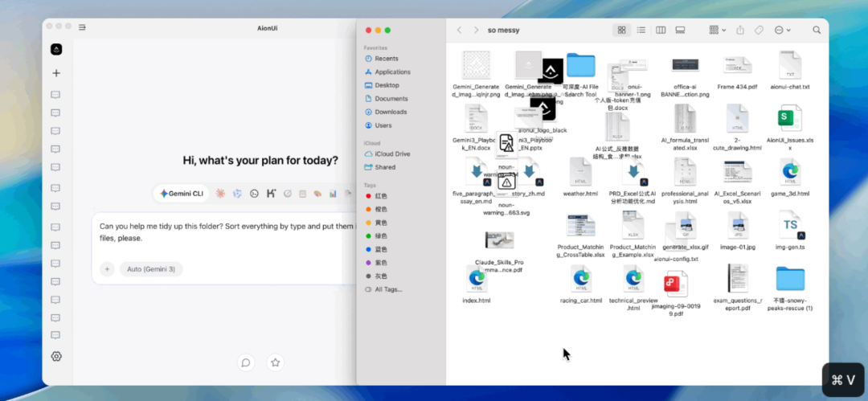868x401 pixels.
Task: Open the Finder more actions menu
Action: tap(781, 30)
